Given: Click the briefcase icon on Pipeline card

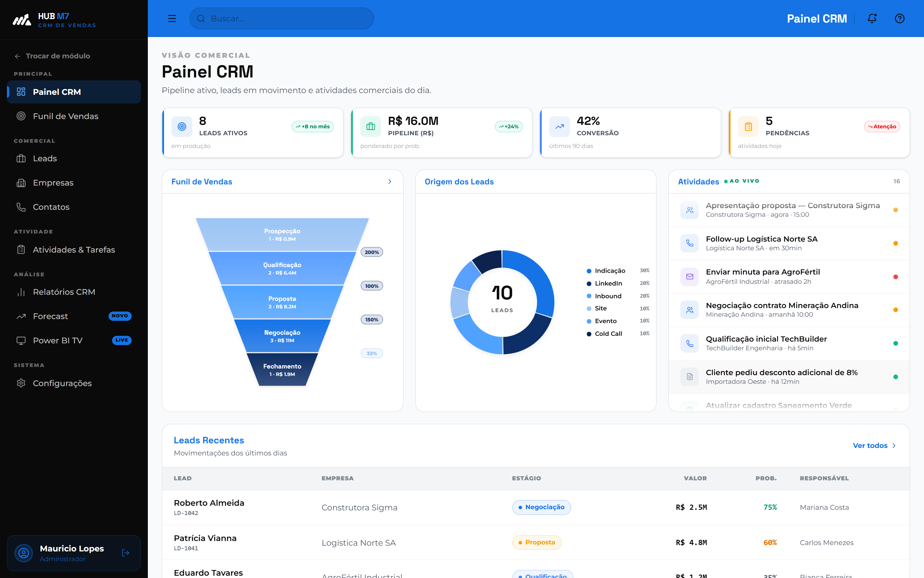Looking at the screenshot, I should point(370,127).
